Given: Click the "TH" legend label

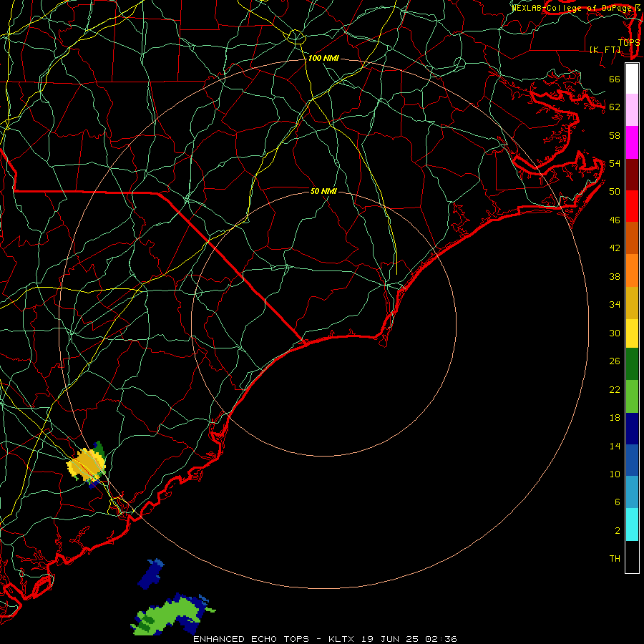Looking at the screenshot, I should tap(615, 559).
